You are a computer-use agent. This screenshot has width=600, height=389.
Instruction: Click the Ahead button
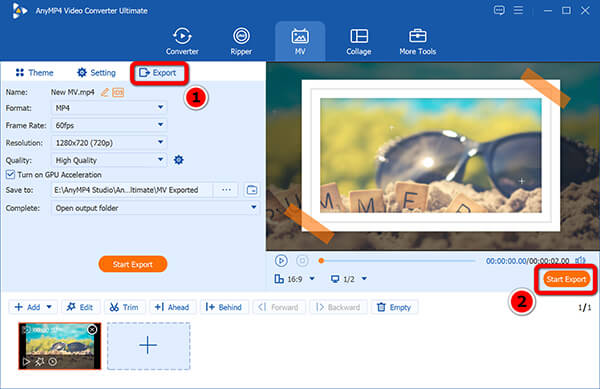click(172, 307)
